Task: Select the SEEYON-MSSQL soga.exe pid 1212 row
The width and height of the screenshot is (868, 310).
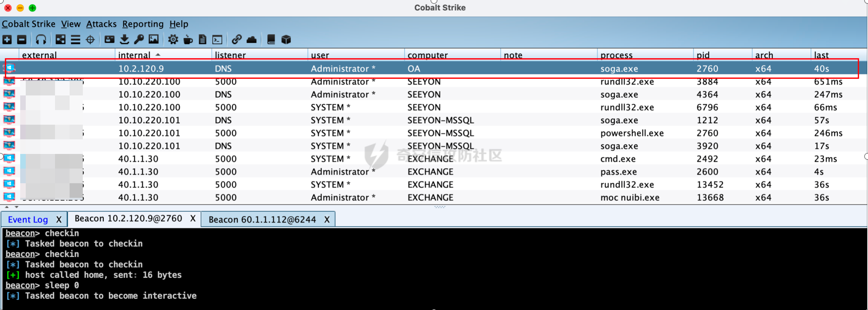Action: pyautogui.click(x=434, y=120)
